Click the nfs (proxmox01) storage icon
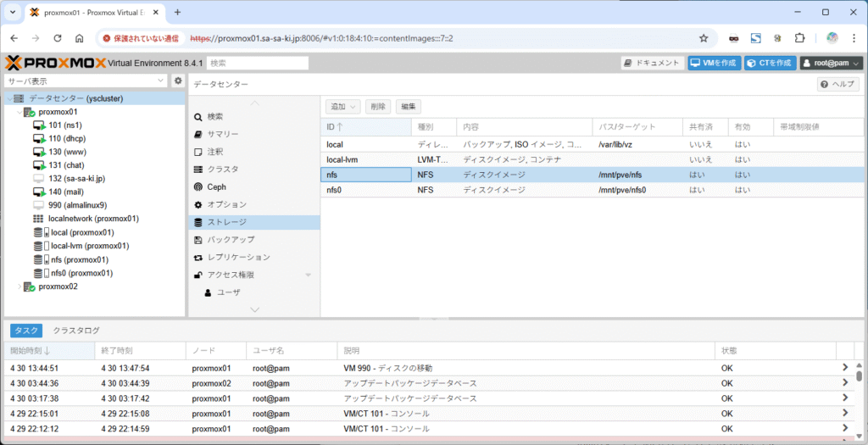This screenshot has width=868, height=445. click(41, 259)
